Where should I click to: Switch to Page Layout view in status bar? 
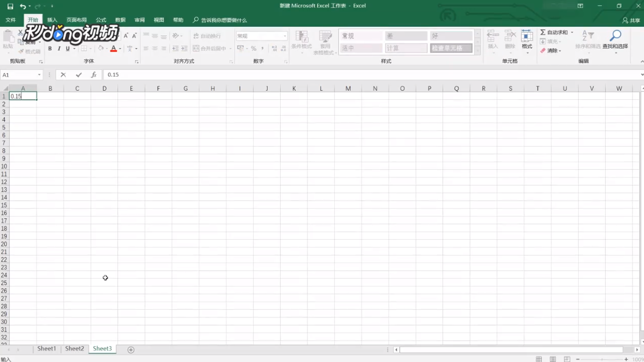553,359
